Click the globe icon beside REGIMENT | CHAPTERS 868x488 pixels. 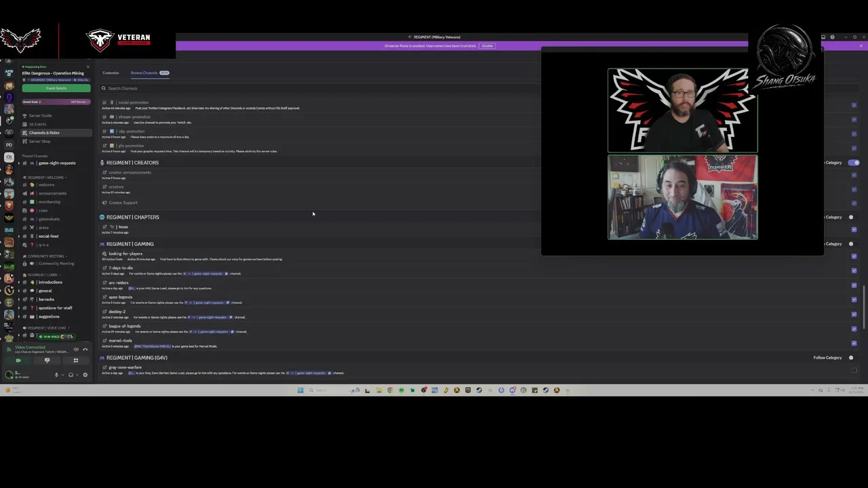[102, 217]
